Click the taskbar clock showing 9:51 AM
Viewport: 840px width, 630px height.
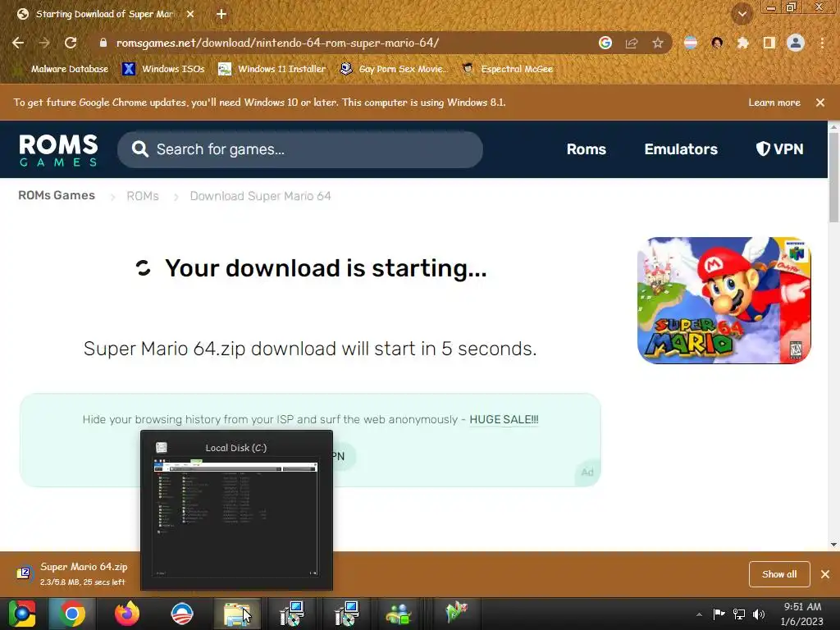[x=802, y=614]
